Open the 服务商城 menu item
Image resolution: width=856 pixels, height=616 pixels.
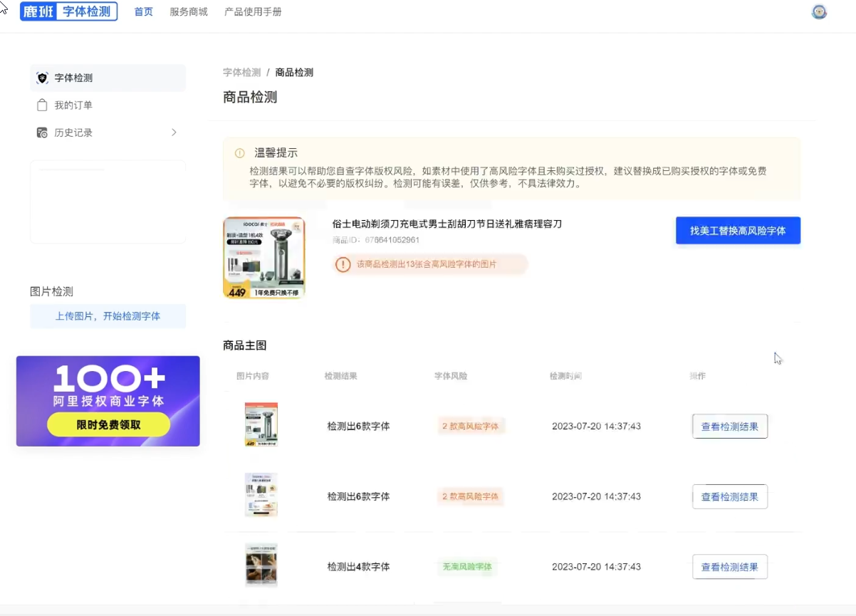[x=189, y=12]
